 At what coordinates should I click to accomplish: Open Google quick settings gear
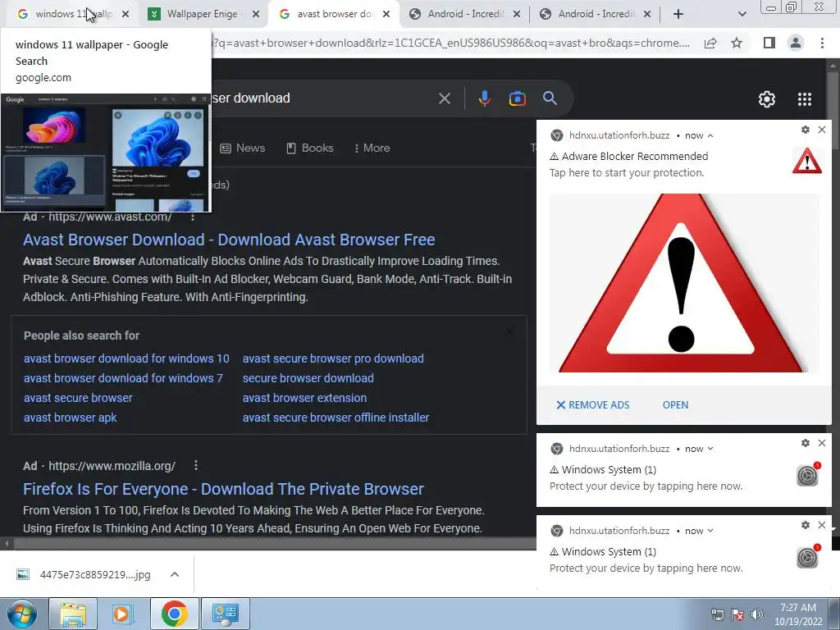coord(767,99)
